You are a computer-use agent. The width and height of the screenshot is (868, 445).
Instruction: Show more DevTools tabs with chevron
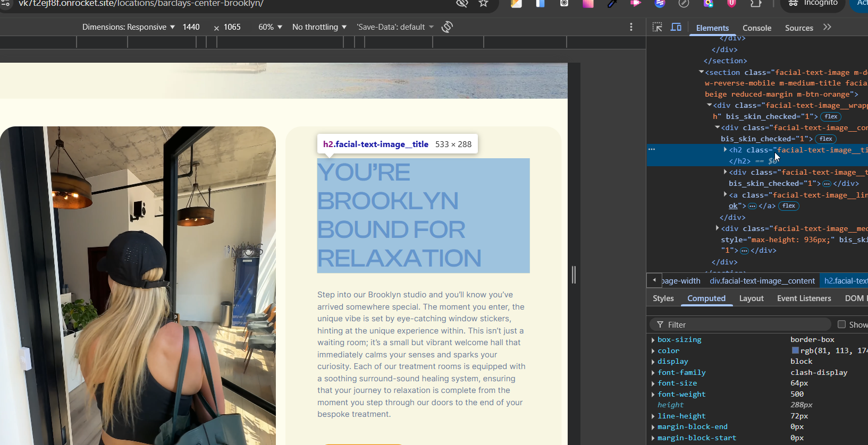point(827,27)
